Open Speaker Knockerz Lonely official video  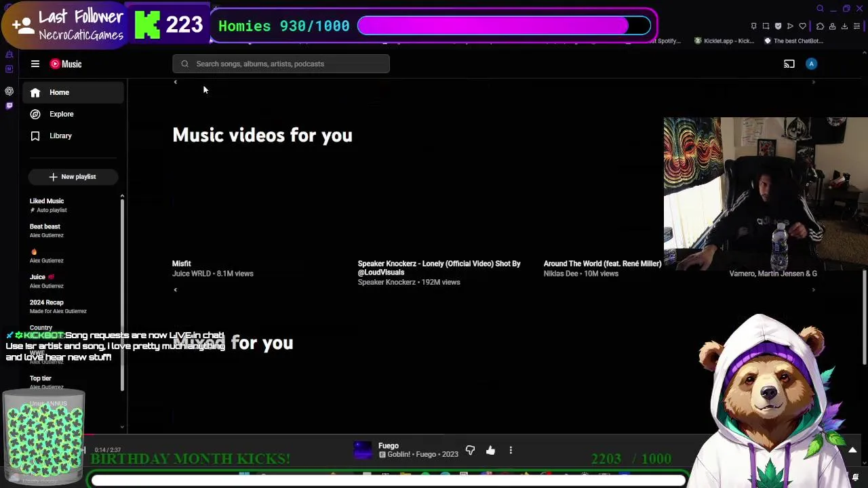click(x=439, y=268)
